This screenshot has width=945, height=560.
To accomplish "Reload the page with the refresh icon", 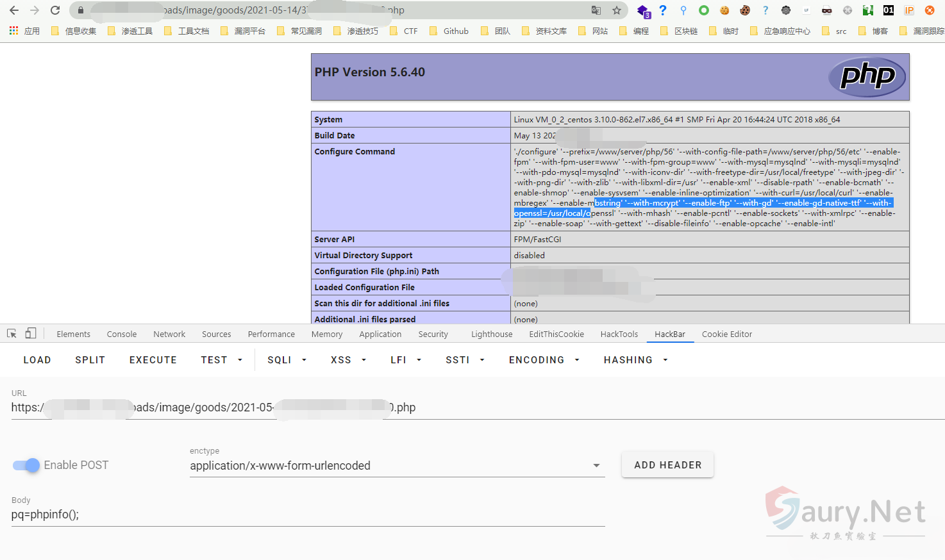I will pos(55,10).
